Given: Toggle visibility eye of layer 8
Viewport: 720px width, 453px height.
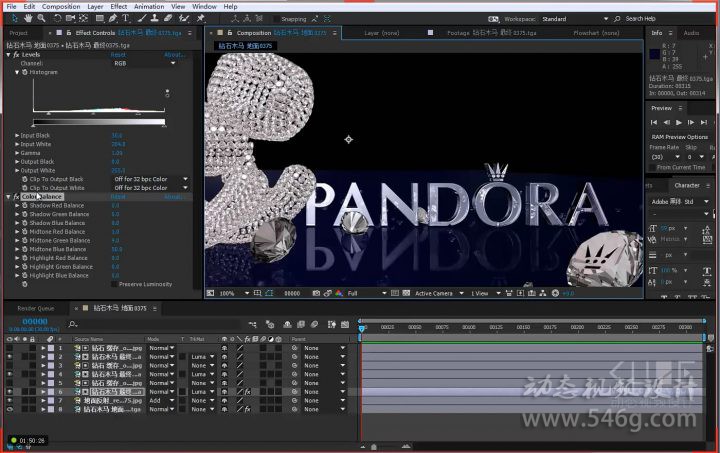Looking at the screenshot, I should pyautogui.click(x=10, y=409).
